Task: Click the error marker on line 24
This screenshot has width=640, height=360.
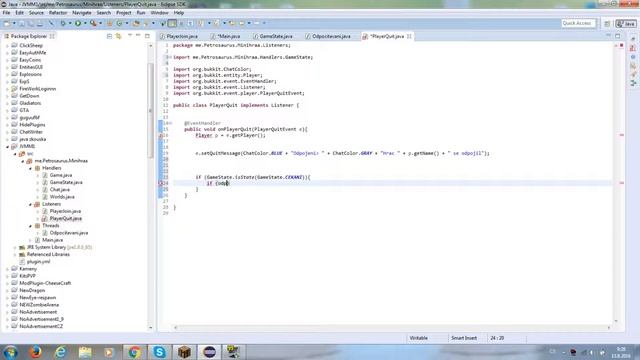Action: 160,183
